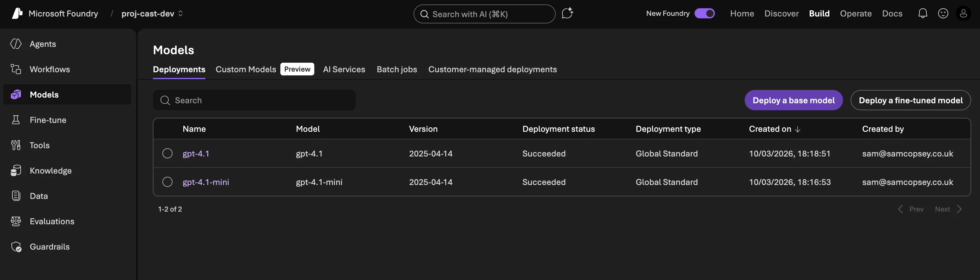The image size is (980, 280).
Task: Sort by Created by column header
Action: (883, 129)
